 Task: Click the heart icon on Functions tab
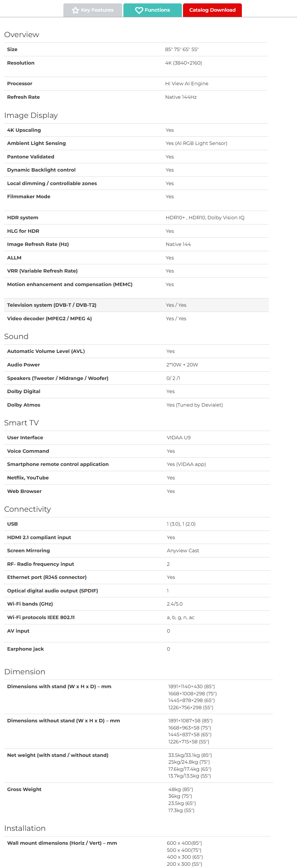click(139, 10)
